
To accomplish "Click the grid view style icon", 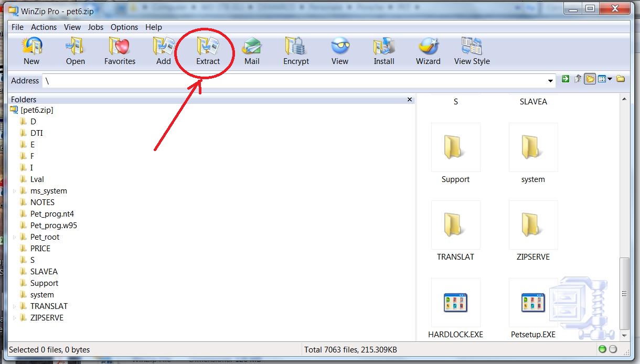I will [x=602, y=79].
